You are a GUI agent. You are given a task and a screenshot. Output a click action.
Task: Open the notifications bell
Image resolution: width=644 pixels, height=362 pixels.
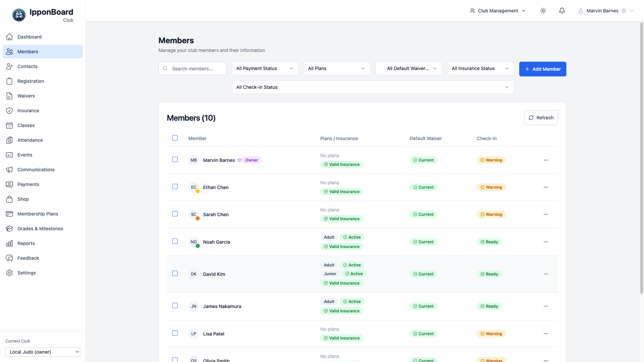[562, 11]
